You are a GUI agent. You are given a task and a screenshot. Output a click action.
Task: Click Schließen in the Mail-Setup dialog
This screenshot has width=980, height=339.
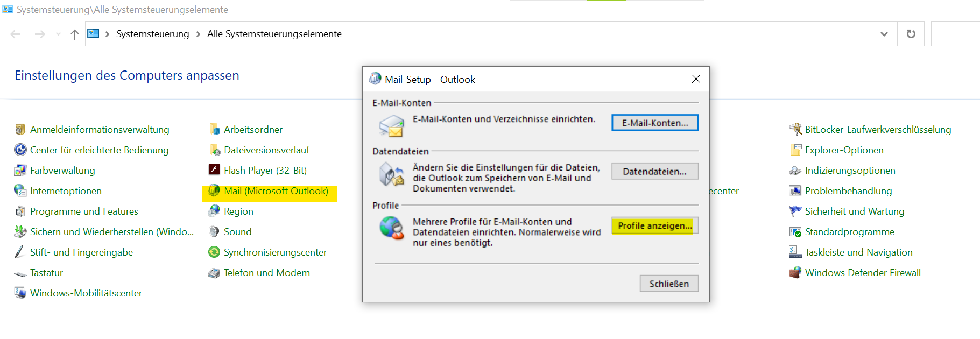tap(669, 284)
